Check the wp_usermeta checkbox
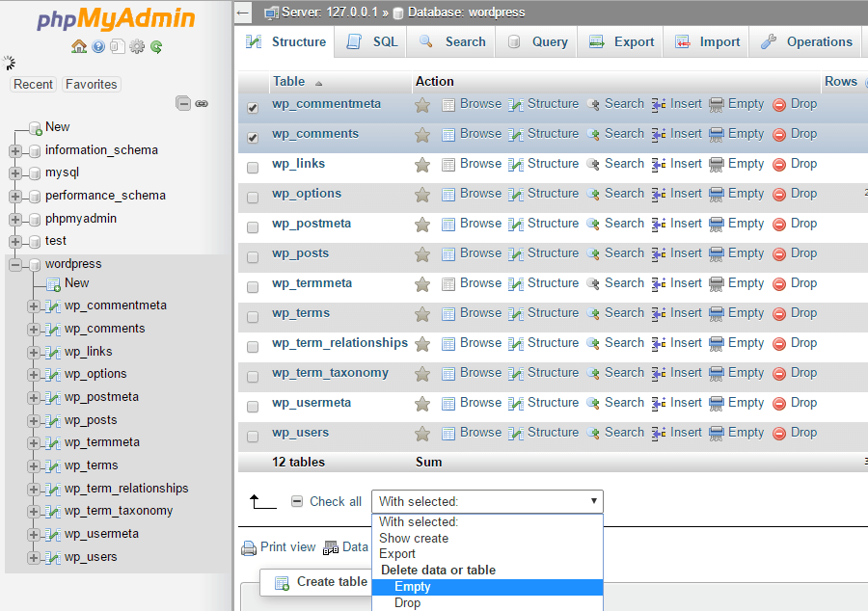Viewport: 868px width, 611px height. click(253, 407)
